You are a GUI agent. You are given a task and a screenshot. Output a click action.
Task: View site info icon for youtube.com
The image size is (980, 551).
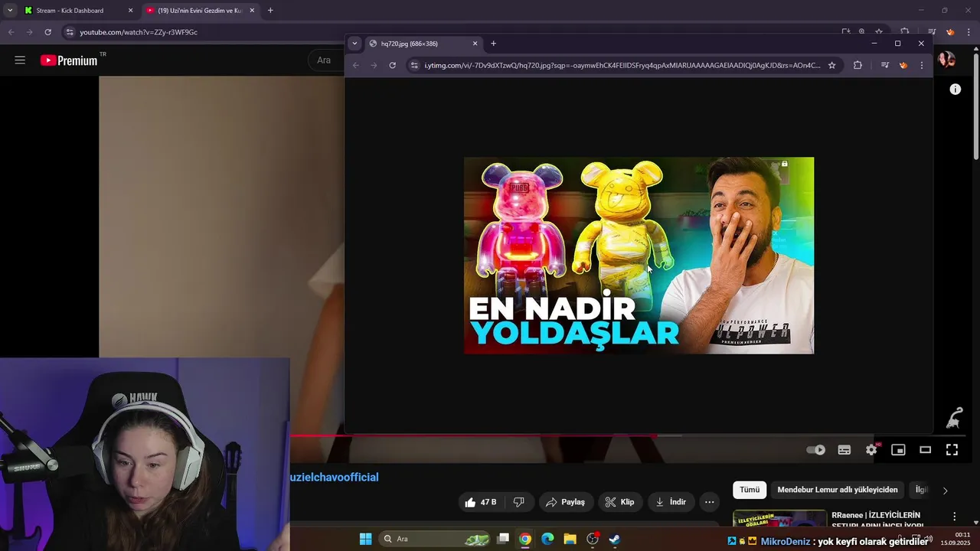click(x=70, y=32)
